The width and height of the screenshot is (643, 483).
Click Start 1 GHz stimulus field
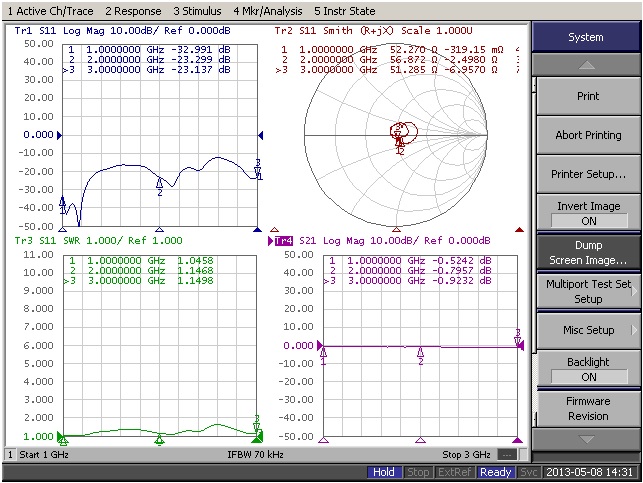pos(44,454)
